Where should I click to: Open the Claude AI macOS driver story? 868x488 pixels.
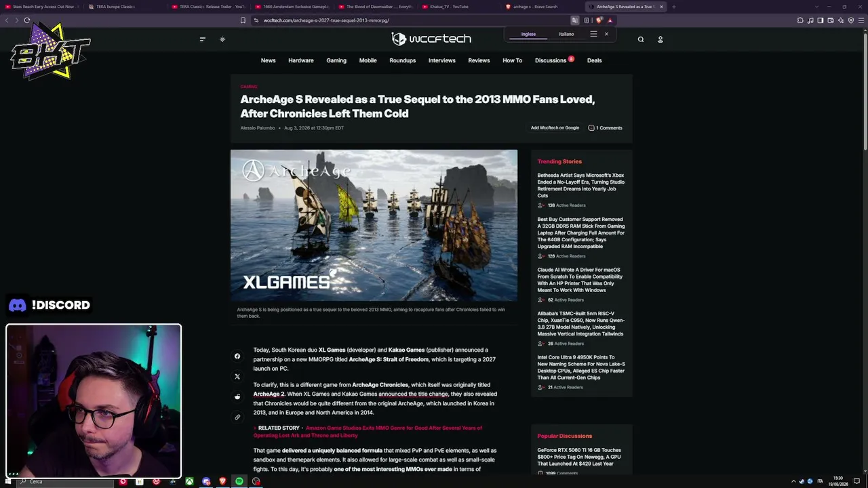pyautogui.click(x=580, y=280)
